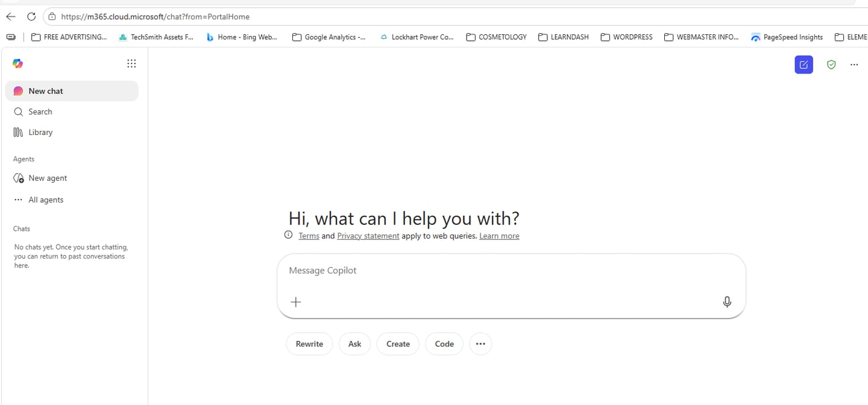This screenshot has height=405, width=868.
Task: Select the Code prompt button
Action: point(444,344)
